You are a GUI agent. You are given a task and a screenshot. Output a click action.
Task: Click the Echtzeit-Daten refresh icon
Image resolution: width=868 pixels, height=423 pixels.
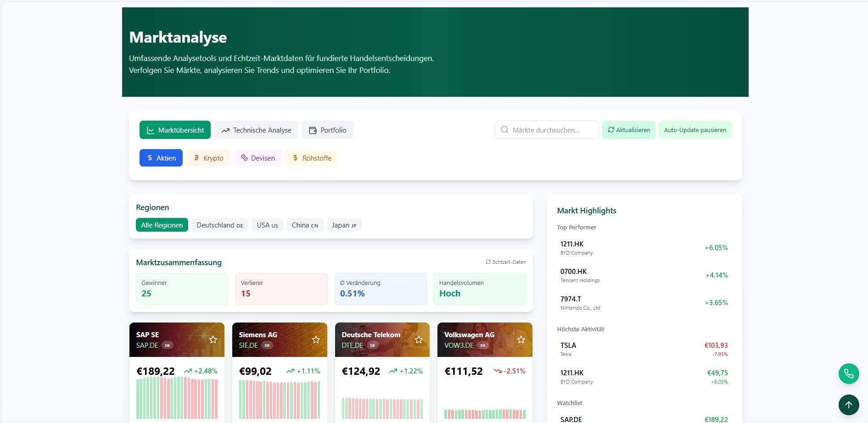point(488,262)
